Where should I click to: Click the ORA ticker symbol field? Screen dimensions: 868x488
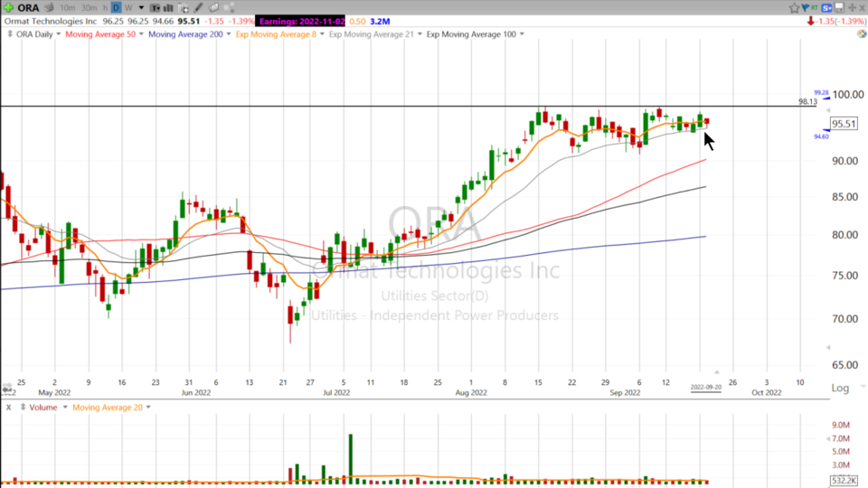click(x=28, y=8)
